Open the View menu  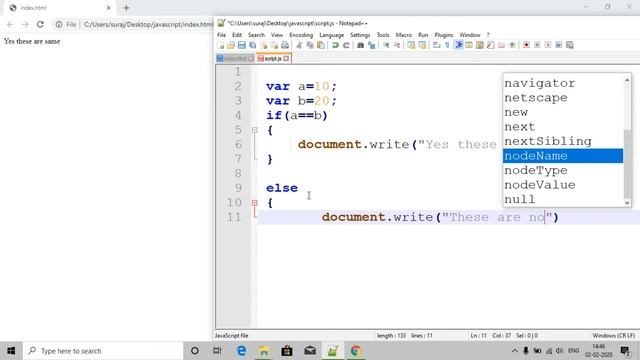277,35
